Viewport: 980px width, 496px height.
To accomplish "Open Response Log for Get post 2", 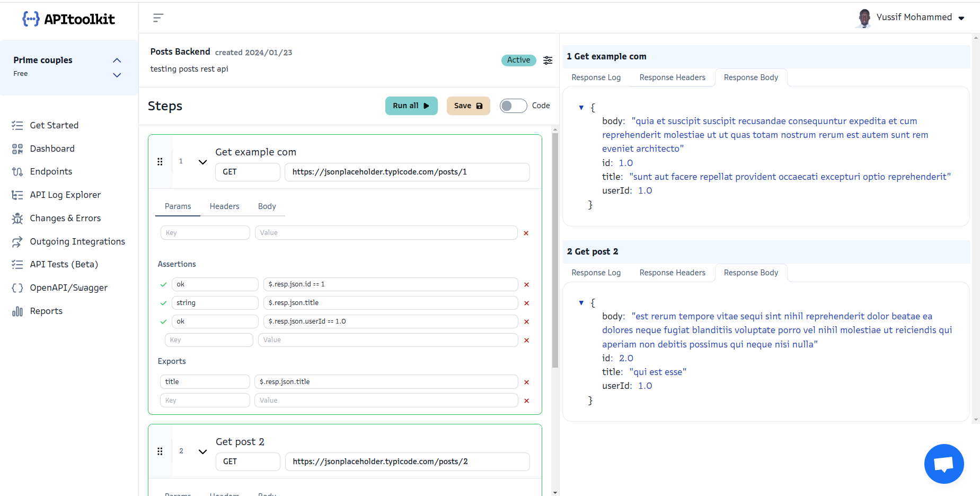I will pyautogui.click(x=596, y=273).
